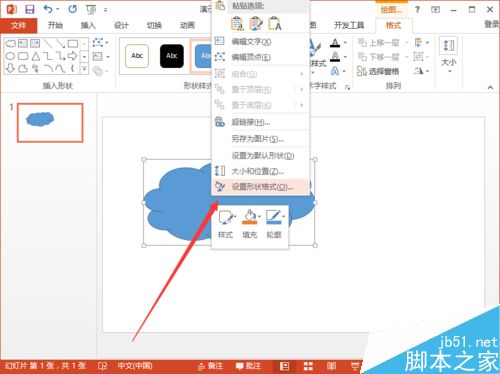
Task: Open the 样式 mini toolbar button
Action: [x=226, y=224]
